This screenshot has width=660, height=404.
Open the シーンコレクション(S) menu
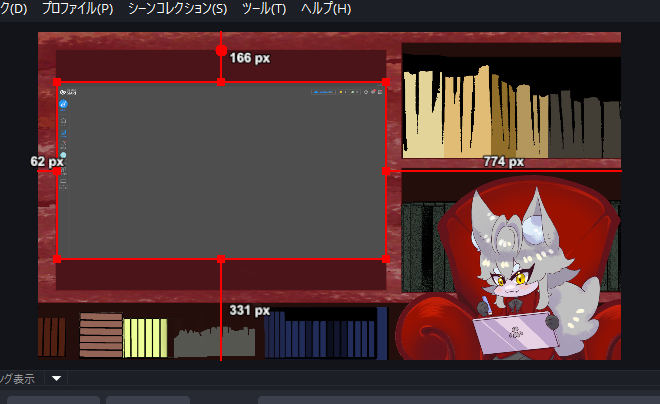(177, 9)
